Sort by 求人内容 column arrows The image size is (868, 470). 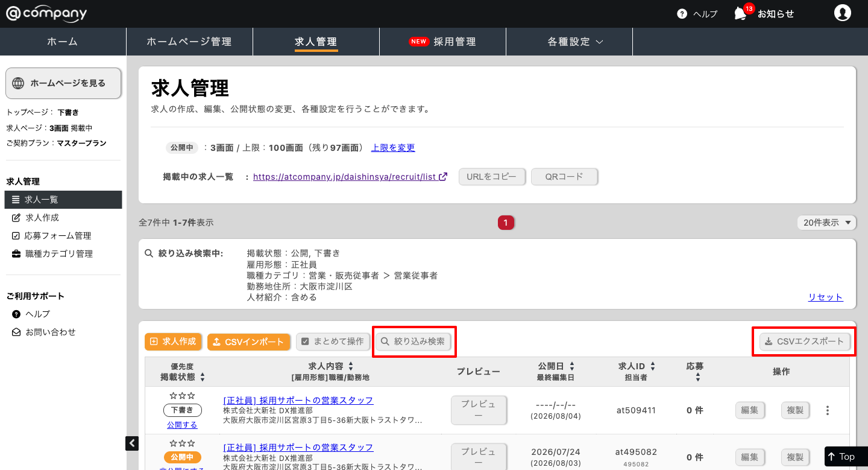coord(351,366)
